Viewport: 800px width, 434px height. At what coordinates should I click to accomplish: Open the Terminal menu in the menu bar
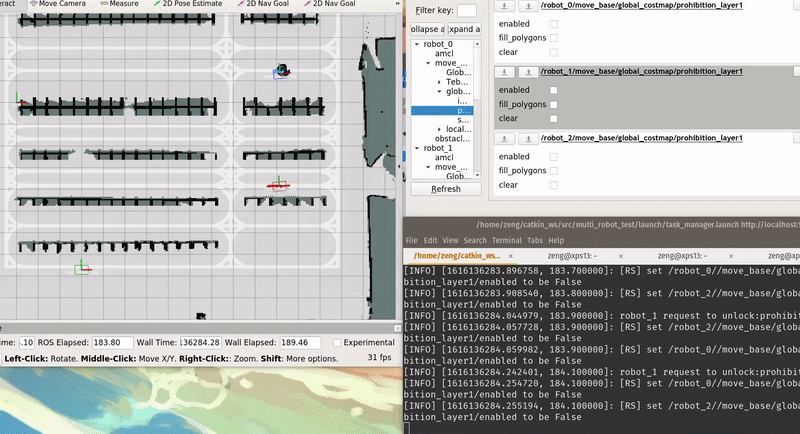507,240
